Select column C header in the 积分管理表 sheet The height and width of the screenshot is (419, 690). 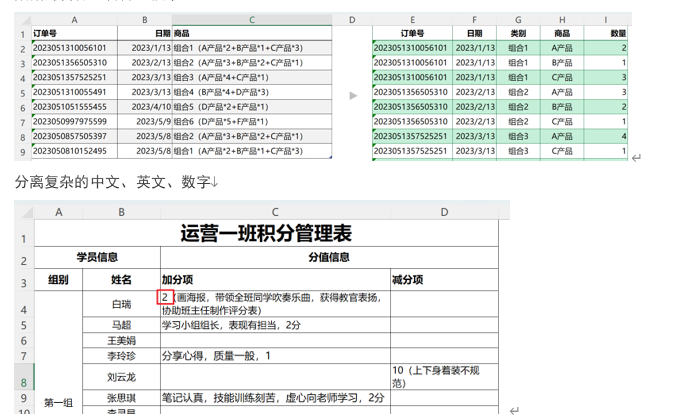click(275, 212)
